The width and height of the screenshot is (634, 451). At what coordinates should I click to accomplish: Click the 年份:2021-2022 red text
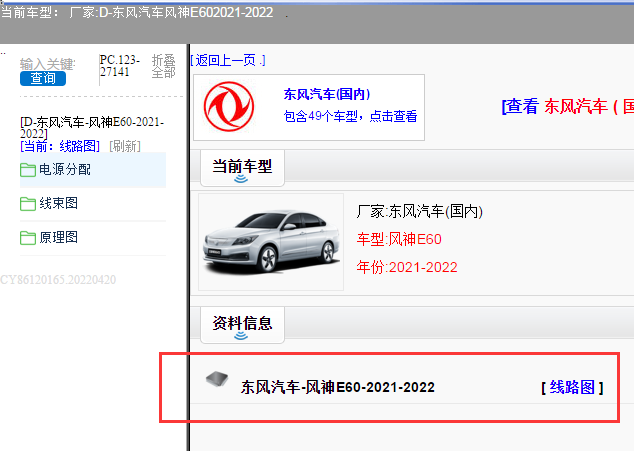click(407, 267)
